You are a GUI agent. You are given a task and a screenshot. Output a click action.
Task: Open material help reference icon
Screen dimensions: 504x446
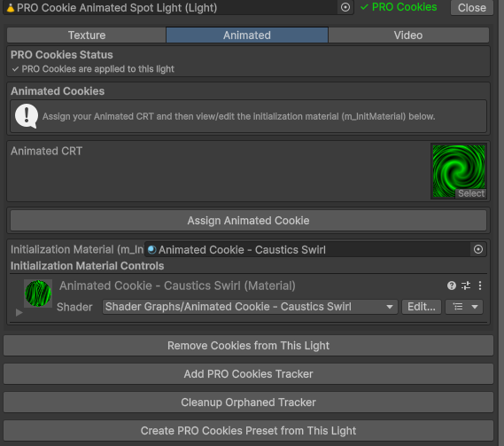click(x=451, y=286)
